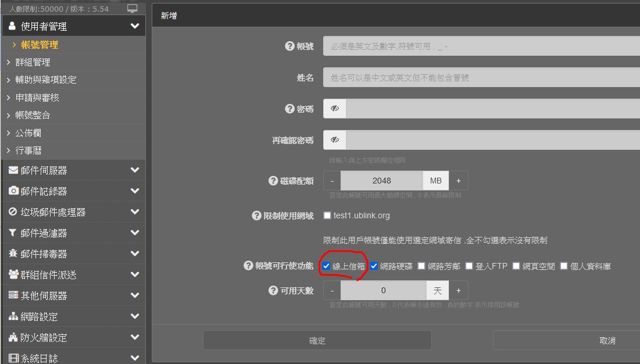
Task: Click the 取消 button
Action: (x=606, y=341)
